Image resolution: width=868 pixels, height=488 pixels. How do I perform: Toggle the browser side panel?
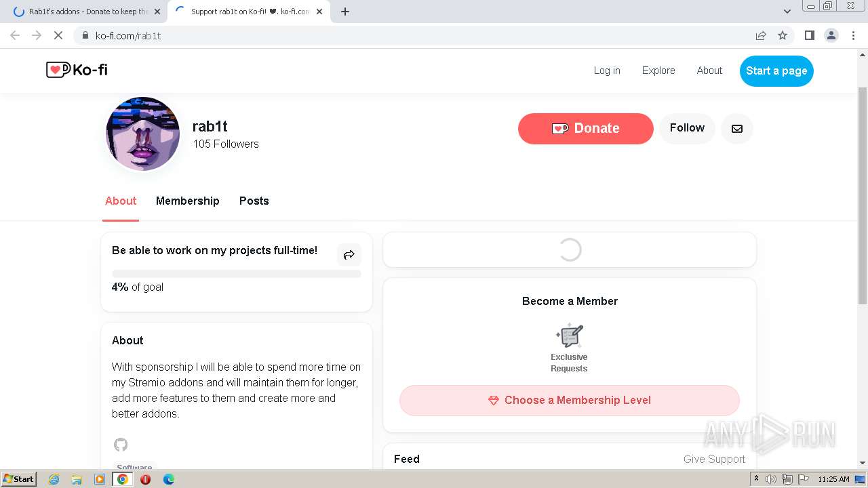coord(809,35)
